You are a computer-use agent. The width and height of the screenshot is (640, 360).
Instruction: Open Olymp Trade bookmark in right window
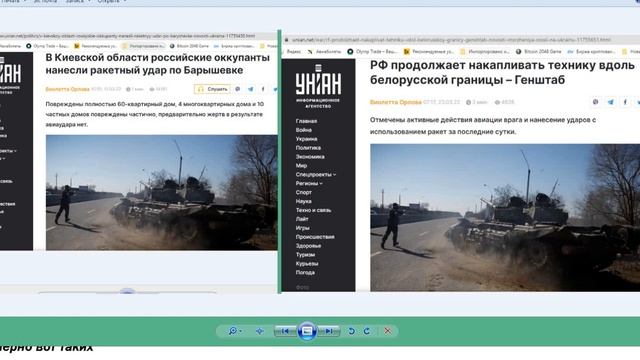pos(372,52)
